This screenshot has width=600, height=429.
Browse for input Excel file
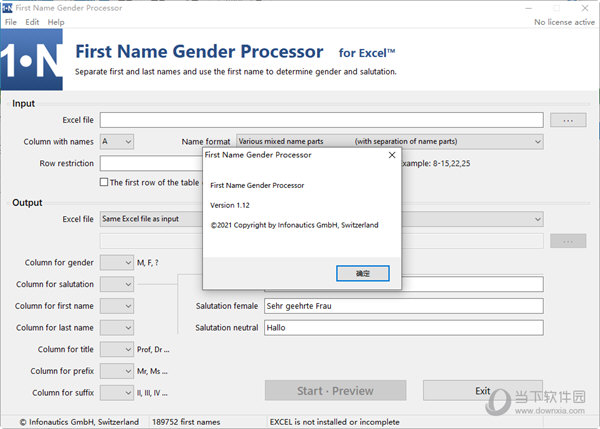pyautogui.click(x=568, y=120)
